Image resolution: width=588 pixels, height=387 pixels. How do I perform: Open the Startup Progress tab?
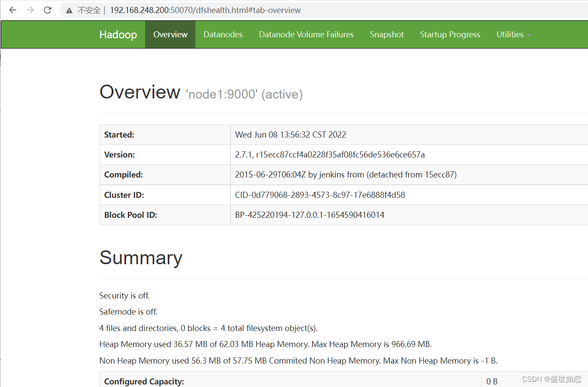pyautogui.click(x=450, y=35)
